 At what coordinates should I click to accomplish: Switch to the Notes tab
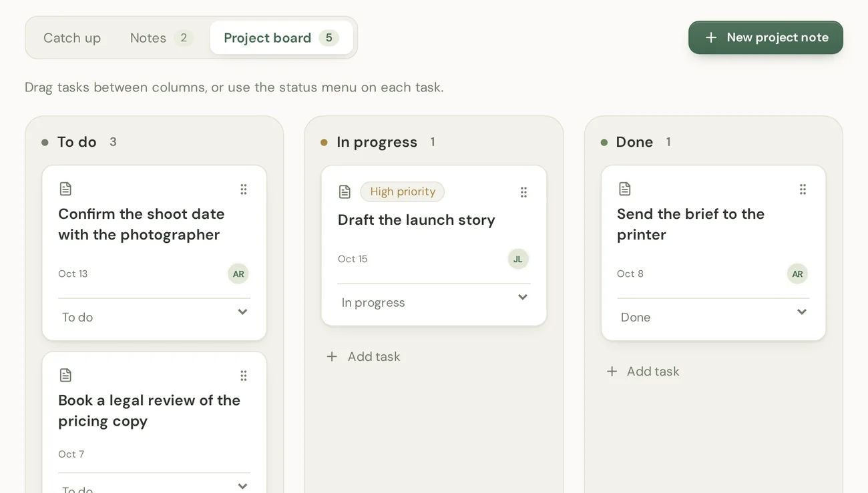161,38
